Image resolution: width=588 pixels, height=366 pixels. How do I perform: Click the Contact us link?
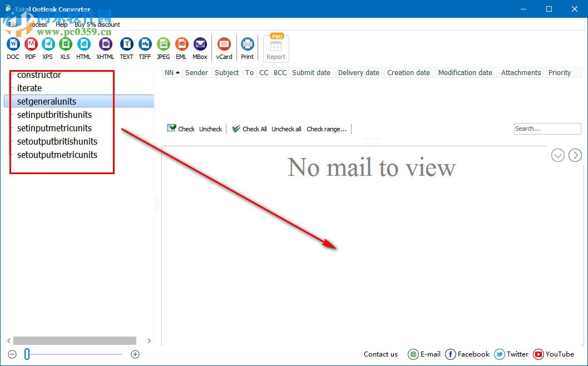(381, 354)
